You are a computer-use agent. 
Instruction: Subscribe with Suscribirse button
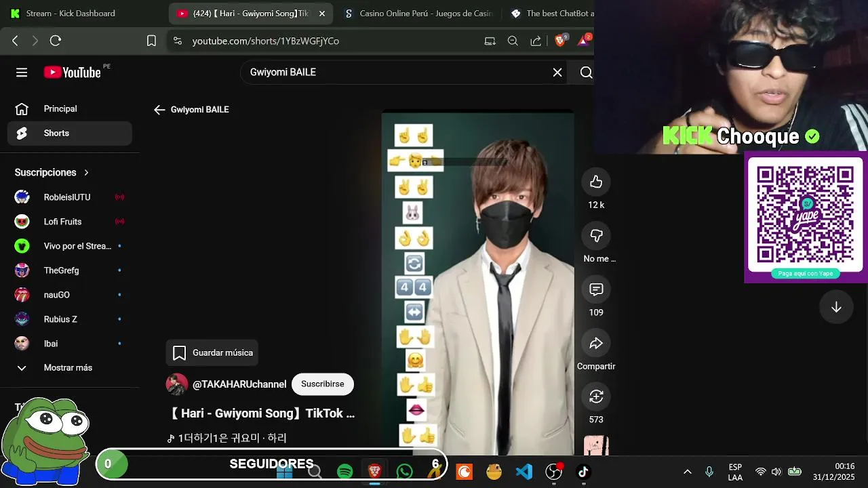pyautogui.click(x=323, y=384)
